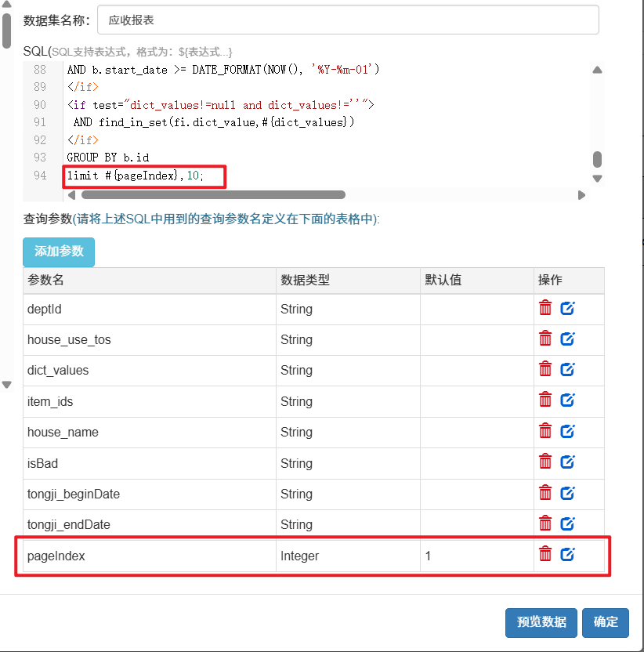Screen dimensions: 644x652
Task: Click SQL editor down scroll arrow
Action: (x=598, y=179)
